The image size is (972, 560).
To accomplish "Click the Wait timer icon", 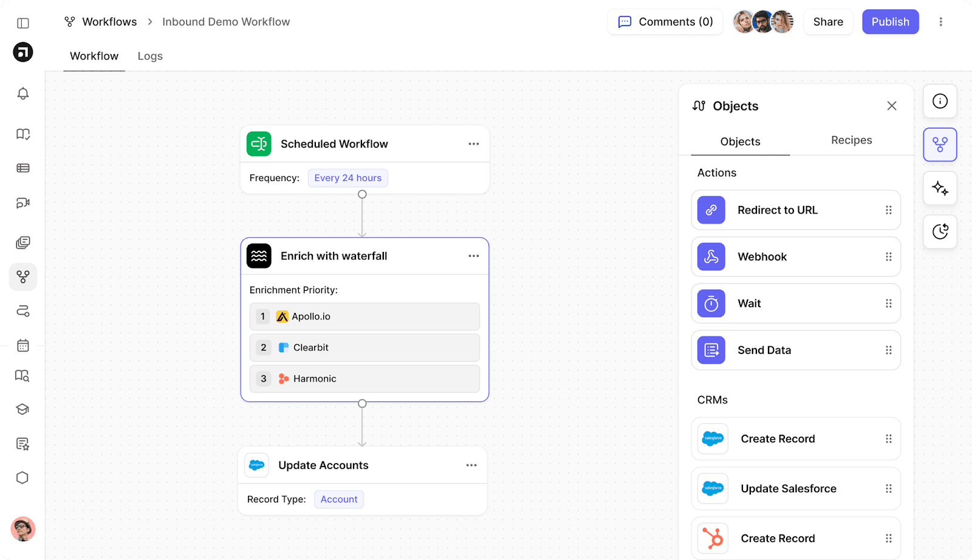I will click(711, 304).
